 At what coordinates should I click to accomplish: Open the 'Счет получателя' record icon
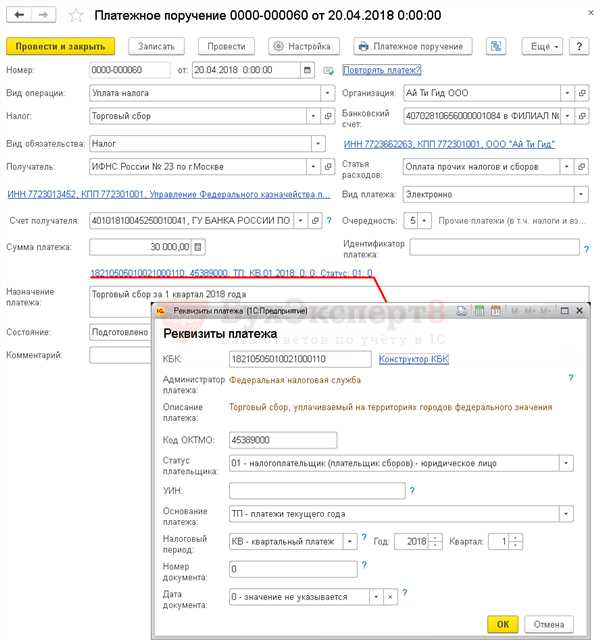[315, 221]
